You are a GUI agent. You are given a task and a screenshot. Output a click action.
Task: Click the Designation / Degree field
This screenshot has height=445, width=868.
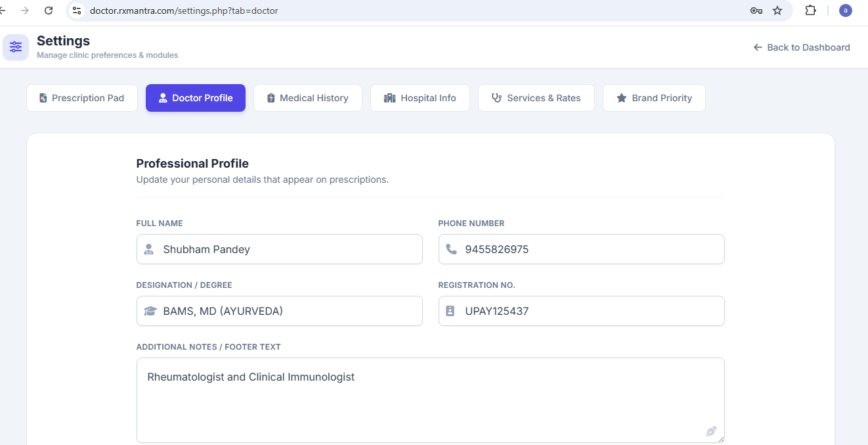tap(289, 311)
